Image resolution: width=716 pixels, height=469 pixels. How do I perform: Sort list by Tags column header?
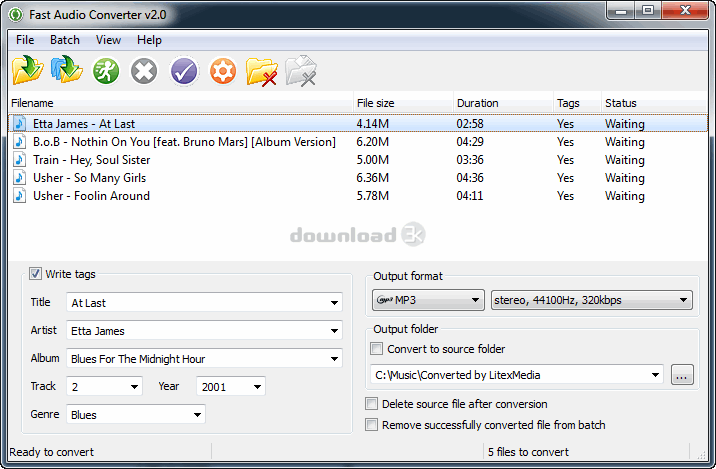pos(577,103)
